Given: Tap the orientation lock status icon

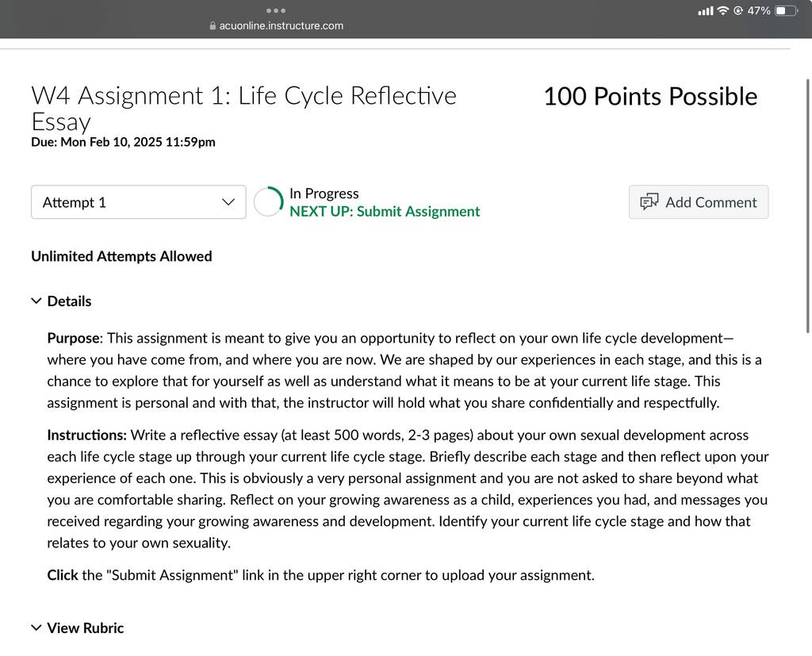Looking at the screenshot, I should [738, 10].
